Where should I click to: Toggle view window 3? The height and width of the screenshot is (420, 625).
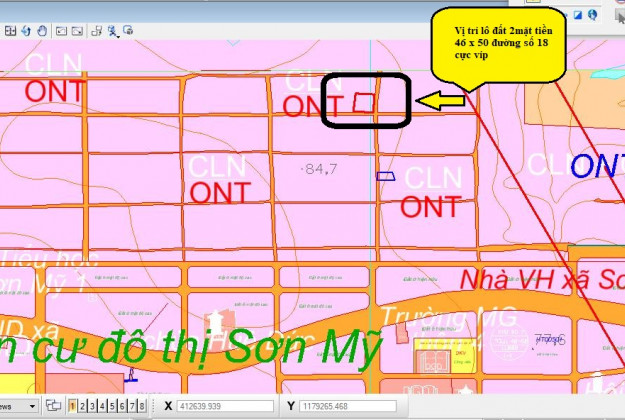point(92,406)
